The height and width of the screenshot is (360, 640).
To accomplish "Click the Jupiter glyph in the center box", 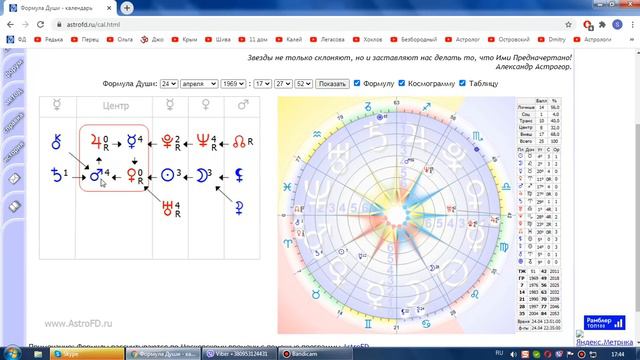I will (96, 142).
